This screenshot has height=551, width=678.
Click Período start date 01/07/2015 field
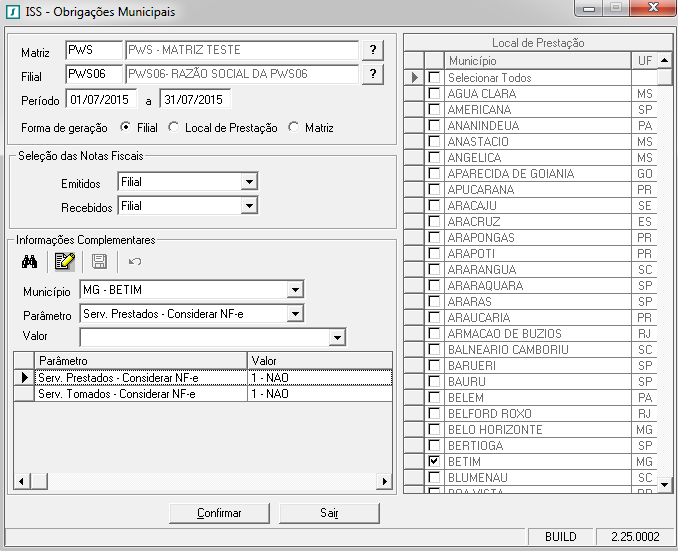point(101,99)
